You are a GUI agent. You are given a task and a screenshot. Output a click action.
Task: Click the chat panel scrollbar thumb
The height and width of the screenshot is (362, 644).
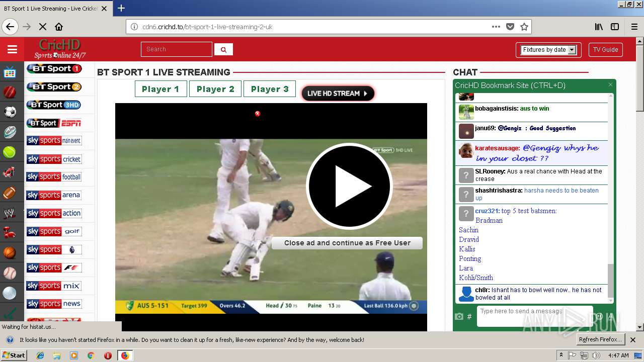pos(611,282)
